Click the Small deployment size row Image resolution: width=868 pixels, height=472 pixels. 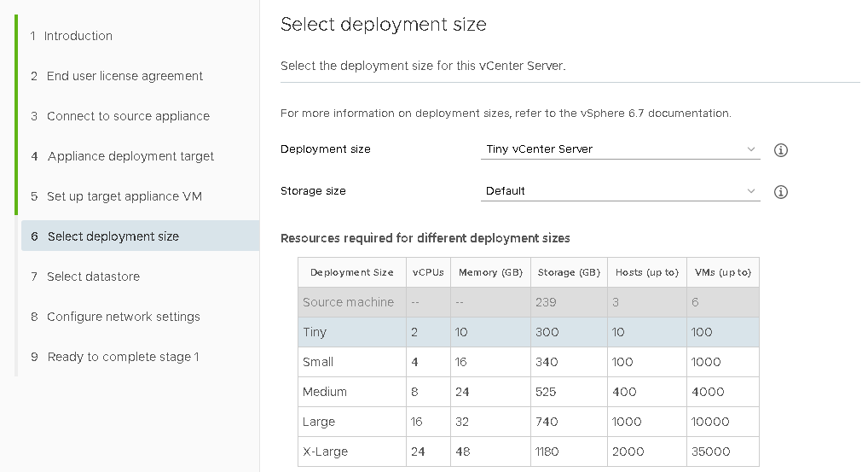coord(528,362)
